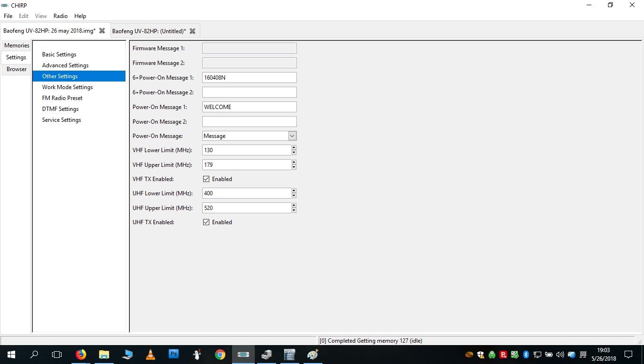
Task: Open the network devices icon in taskbar
Action: click(266, 354)
